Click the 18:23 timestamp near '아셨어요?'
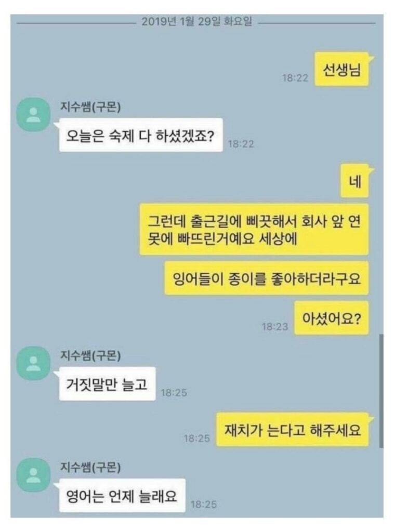This screenshot has height=532, width=394. tap(275, 327)
